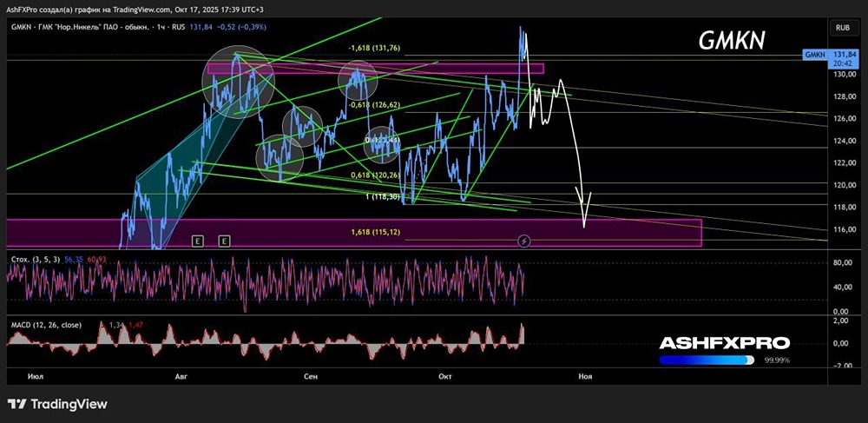868x423 pixels.
Task: Click the 40,00 stochastic scale label
Action: (845, 288)
